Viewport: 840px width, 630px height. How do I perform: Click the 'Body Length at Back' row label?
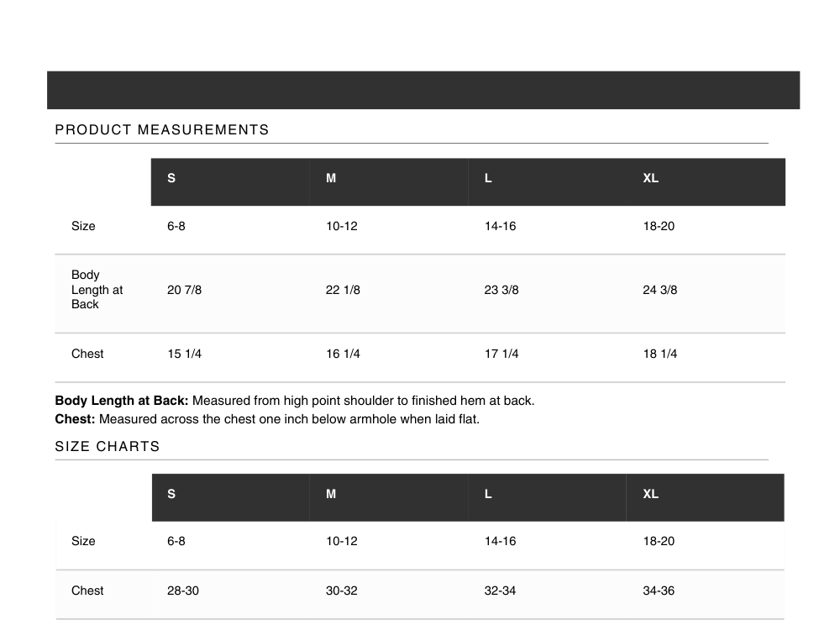point(97,290)
